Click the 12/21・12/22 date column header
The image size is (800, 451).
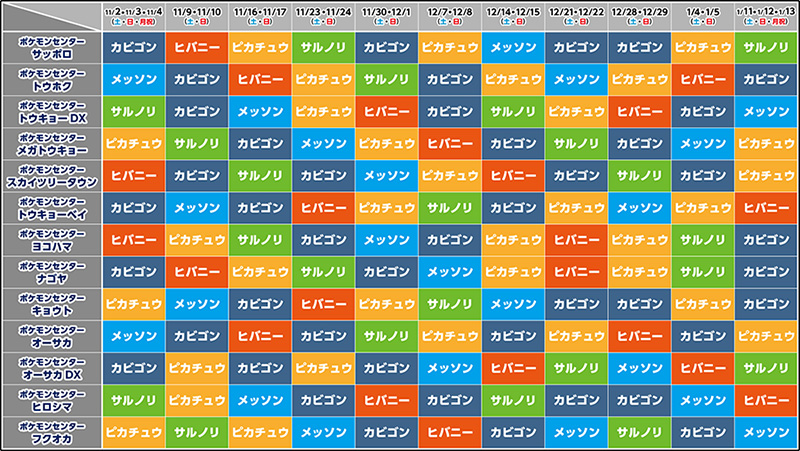point(577,16)
